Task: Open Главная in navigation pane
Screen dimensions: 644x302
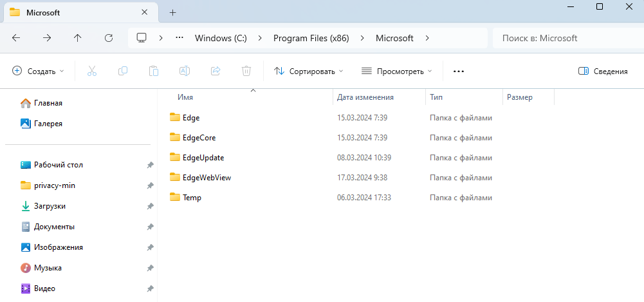Action: pos(41,103)
